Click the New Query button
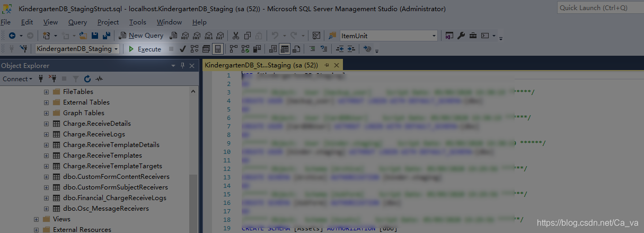Image resolution: width=644 pixels, height=233 pixels. coord(141,36)
